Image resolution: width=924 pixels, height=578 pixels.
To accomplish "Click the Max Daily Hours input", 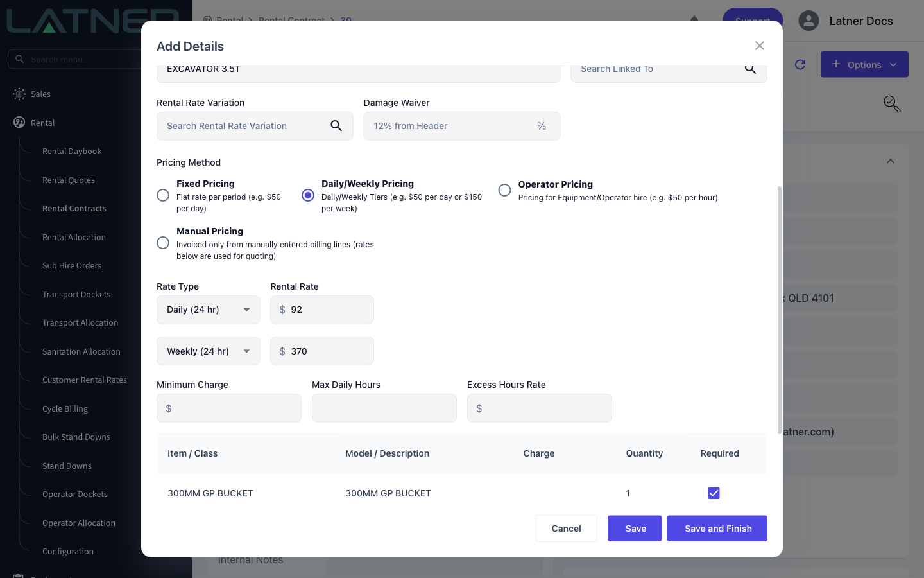I will (384, 408).
